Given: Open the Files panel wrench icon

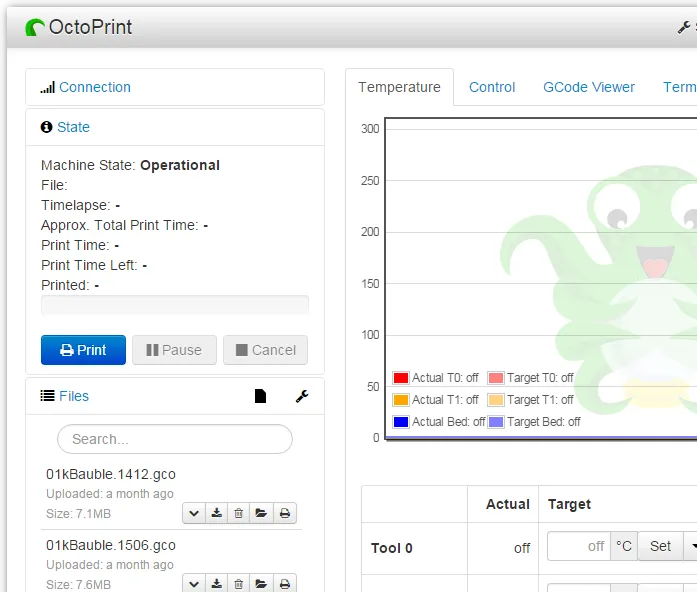Looking at the screenshot, I should pos(302,397).
